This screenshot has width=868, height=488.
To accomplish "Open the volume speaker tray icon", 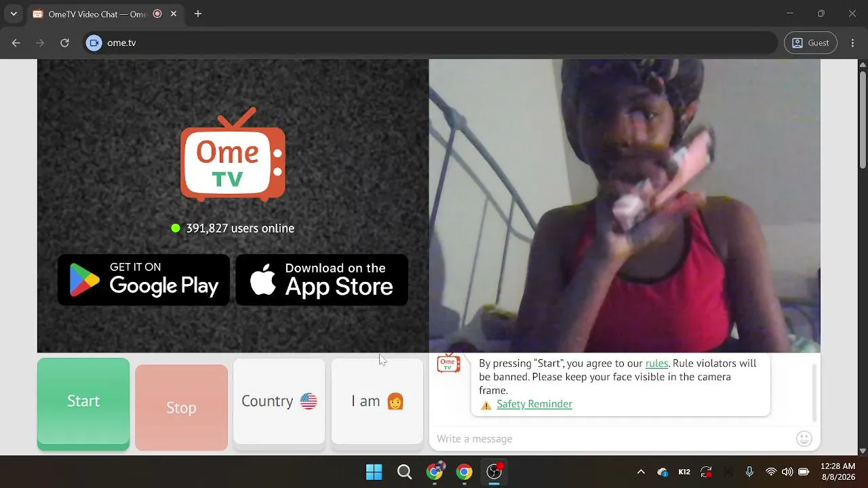I will click(787, 472).
